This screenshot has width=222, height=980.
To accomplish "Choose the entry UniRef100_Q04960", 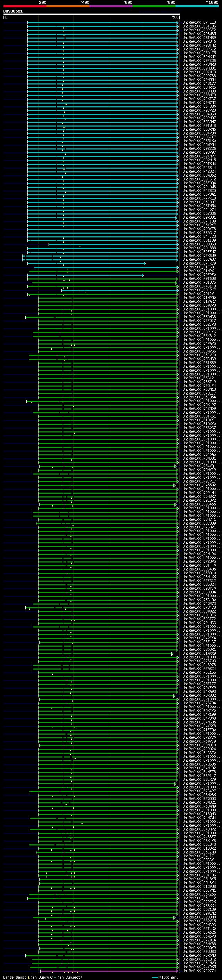I will click(x=199, y=114).
